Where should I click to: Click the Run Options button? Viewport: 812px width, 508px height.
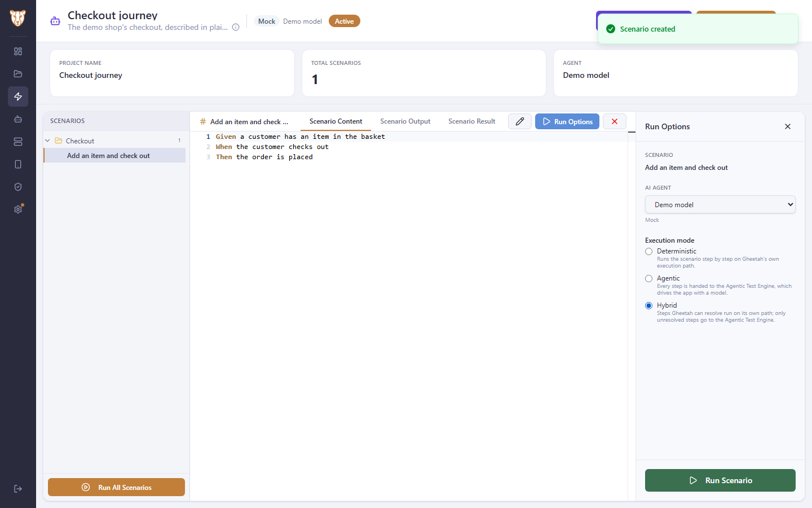point(567,121)
